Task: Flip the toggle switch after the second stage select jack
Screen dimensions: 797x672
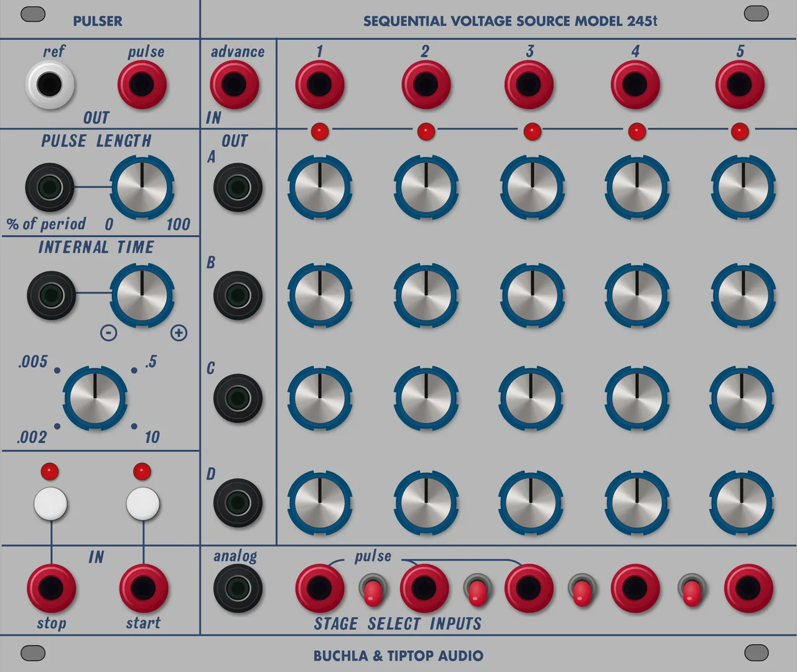Action: 477,590
